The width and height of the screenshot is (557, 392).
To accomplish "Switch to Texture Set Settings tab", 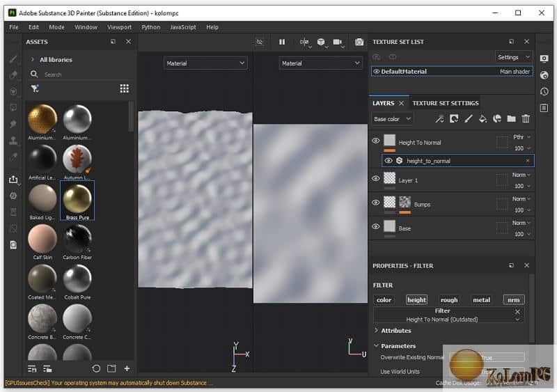I will click(x=446, y=103).
